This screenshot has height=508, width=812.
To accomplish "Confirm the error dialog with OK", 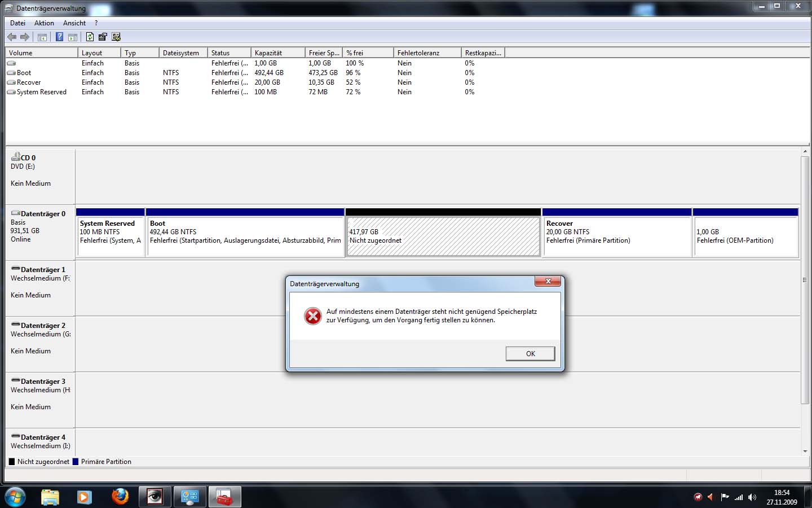I will click(x=531, y=353).
